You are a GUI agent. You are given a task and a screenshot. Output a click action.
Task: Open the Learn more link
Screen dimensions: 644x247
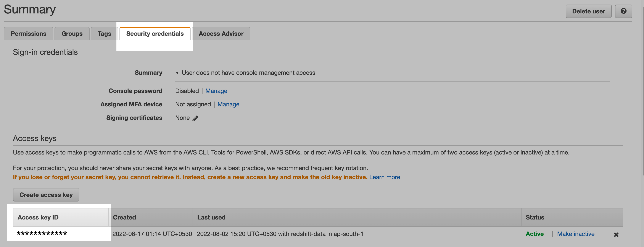[385, 177]
